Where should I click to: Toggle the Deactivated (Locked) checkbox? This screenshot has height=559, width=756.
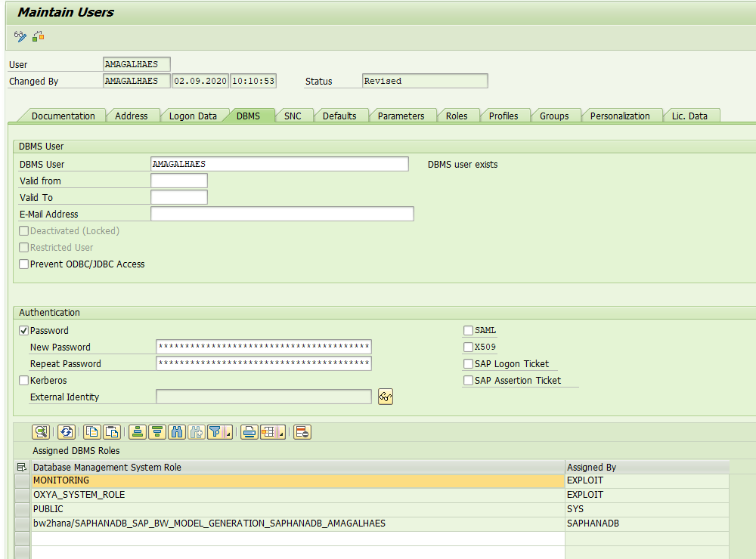coord(23,231)
